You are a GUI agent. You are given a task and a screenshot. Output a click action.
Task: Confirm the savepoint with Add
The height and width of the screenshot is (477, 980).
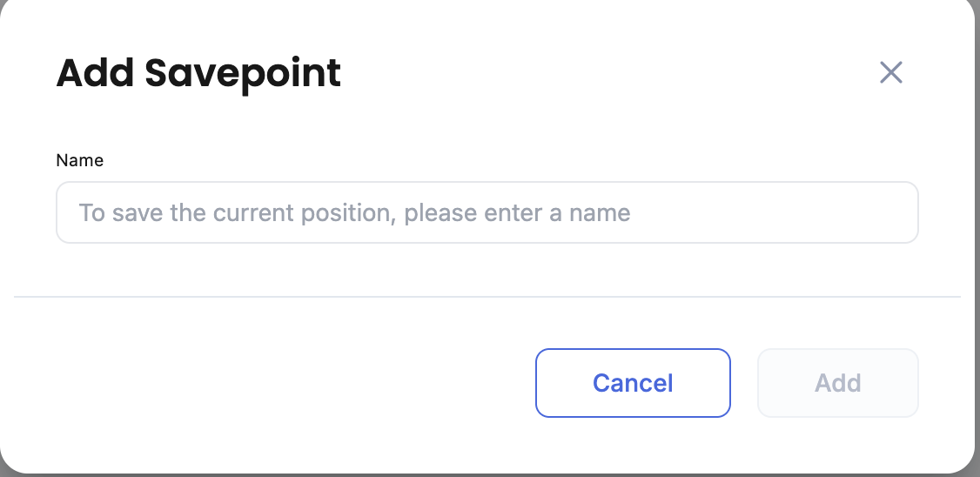(x=837, y=383)
